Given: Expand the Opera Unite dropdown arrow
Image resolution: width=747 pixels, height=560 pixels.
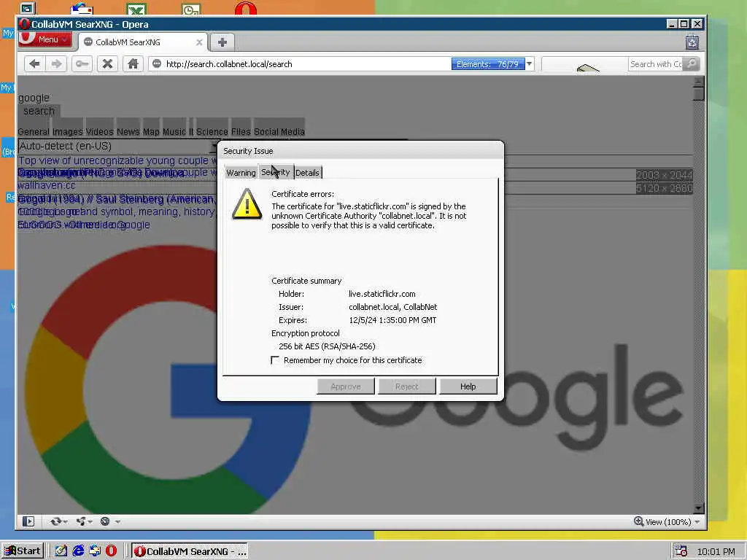Looking at the screenshot, I should (90, 522).
